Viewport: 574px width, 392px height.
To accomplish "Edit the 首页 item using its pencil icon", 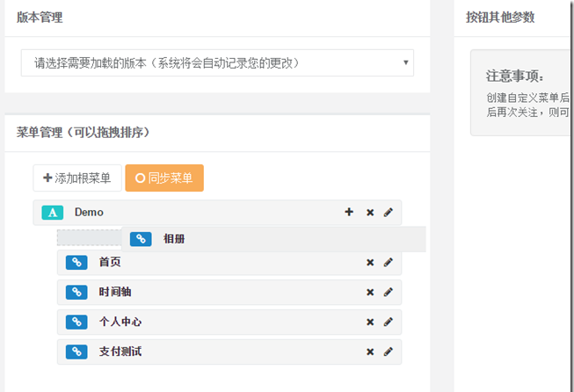I will (x=388, y=263).
